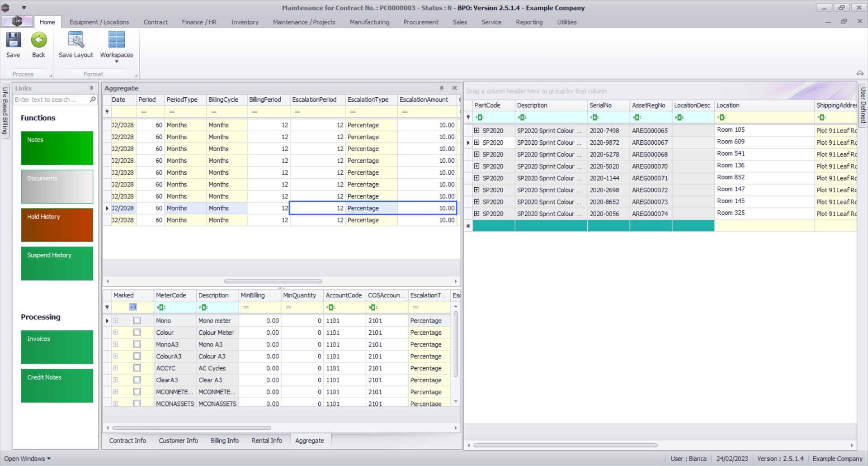868x466 pixels.
Task: Tick the Marked checkbox for ACCYC row
Action: [137, 368]
